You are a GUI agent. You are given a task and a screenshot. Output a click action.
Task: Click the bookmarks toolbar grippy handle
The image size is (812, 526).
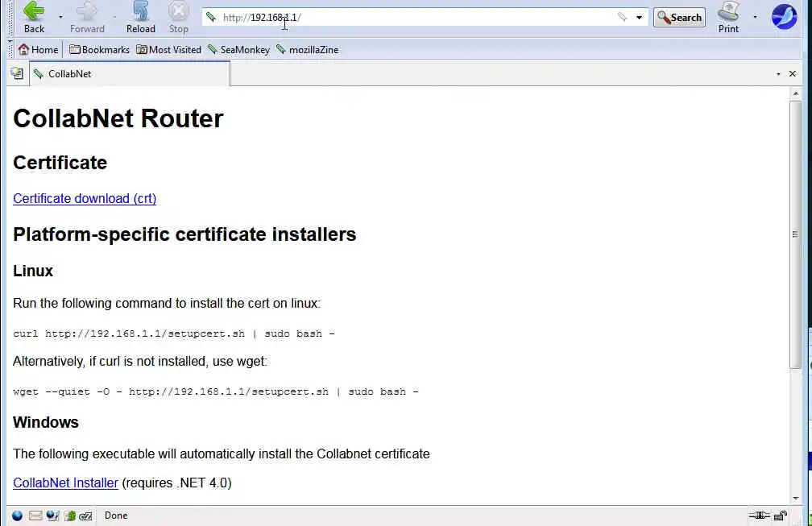coord(10,50)
